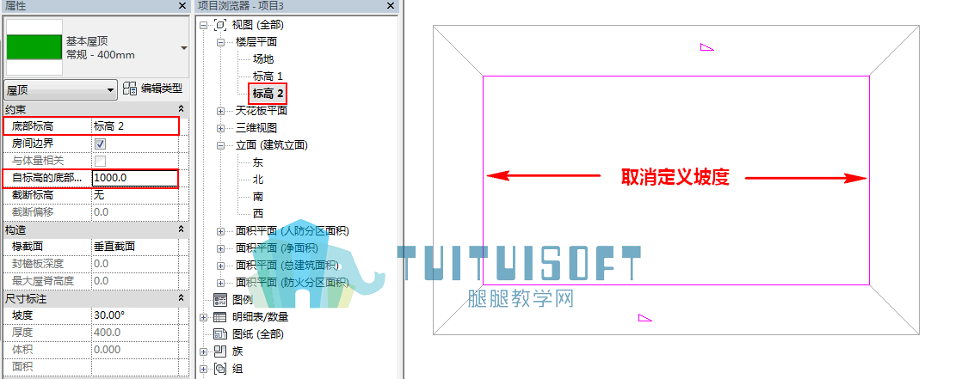980x379 pixels.
Task: Open the 场地 floor plan view
Action: pyautogui.click(x=263, y=59)
